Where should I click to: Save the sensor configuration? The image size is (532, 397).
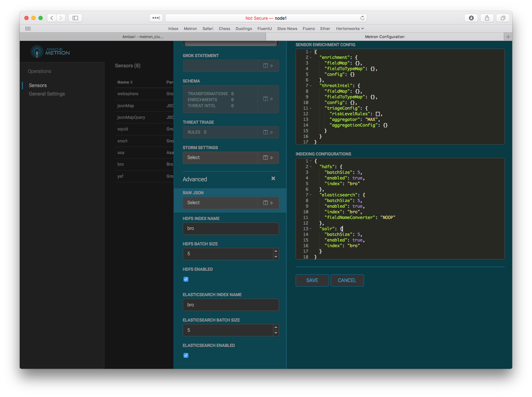[x=312, y=280]
